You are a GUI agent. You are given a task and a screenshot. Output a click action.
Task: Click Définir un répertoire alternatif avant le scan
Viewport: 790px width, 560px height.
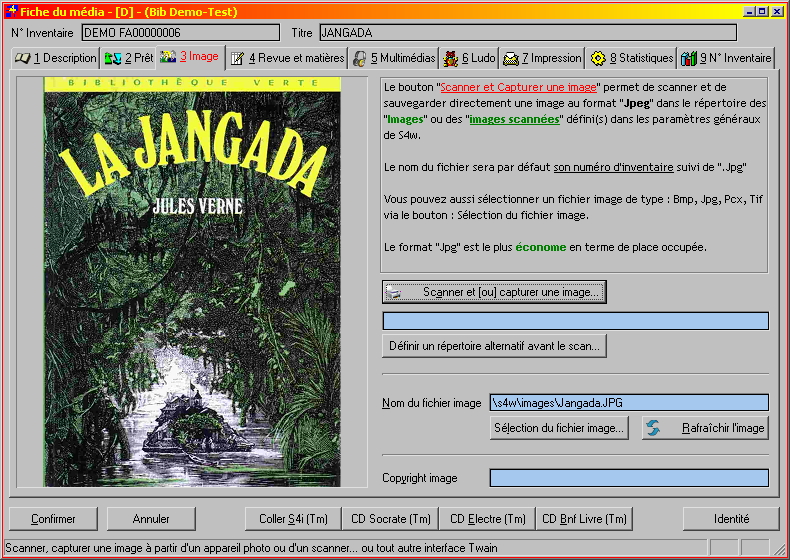point(494,346)
